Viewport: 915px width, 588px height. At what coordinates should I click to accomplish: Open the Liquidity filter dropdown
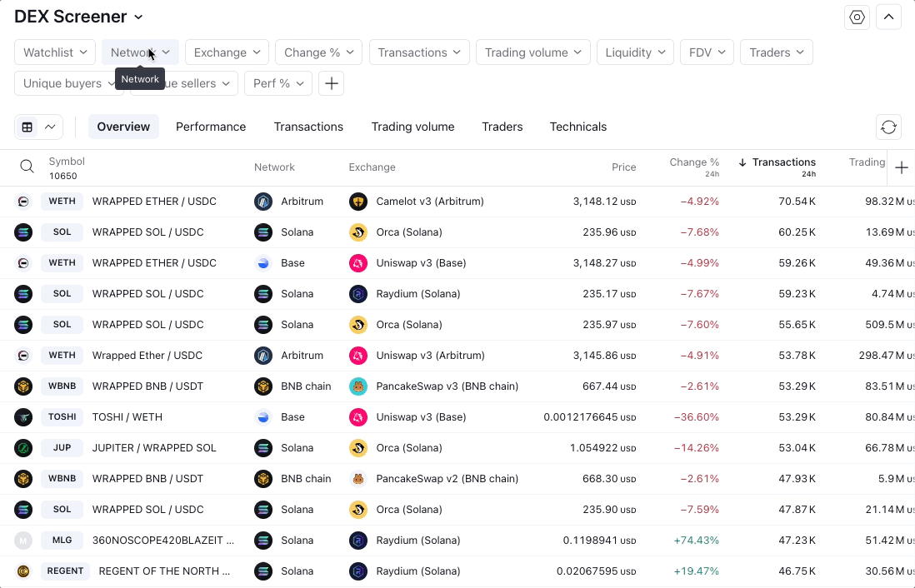click(635, 52)
